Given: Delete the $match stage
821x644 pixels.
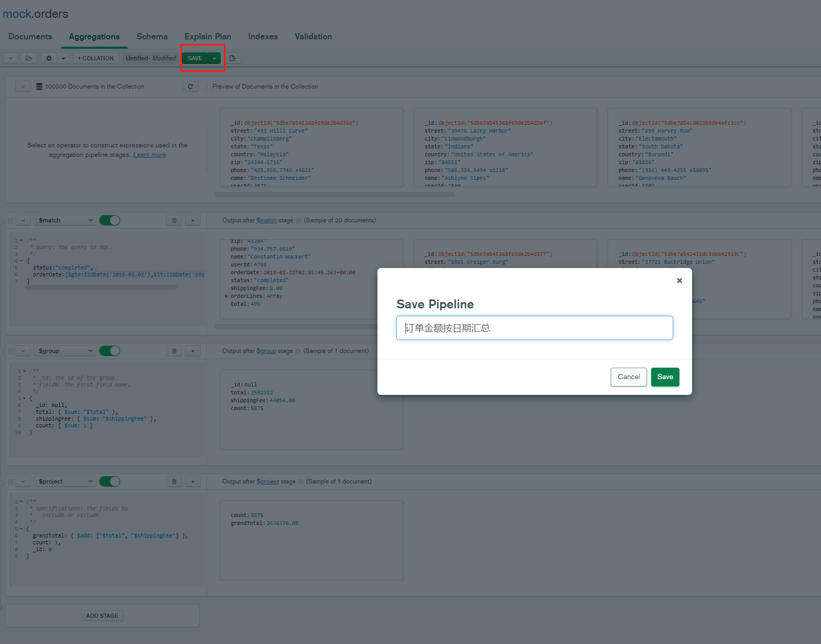Looking at the screenshot, I should pyautogui.click(x=174, y=220).
